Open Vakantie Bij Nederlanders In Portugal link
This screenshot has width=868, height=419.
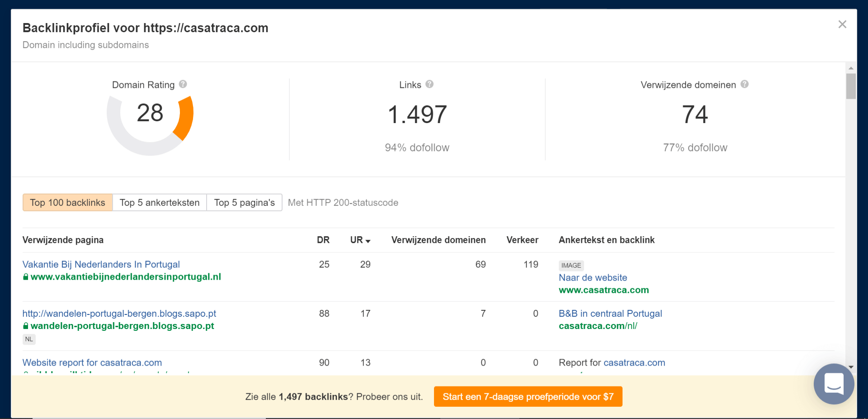click(x=101, y=264)
